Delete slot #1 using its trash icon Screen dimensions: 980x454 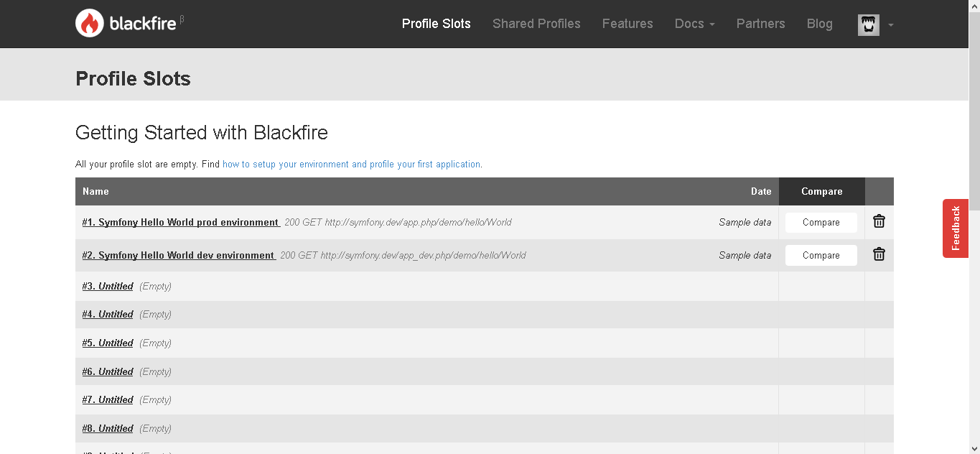click(879, 221)
